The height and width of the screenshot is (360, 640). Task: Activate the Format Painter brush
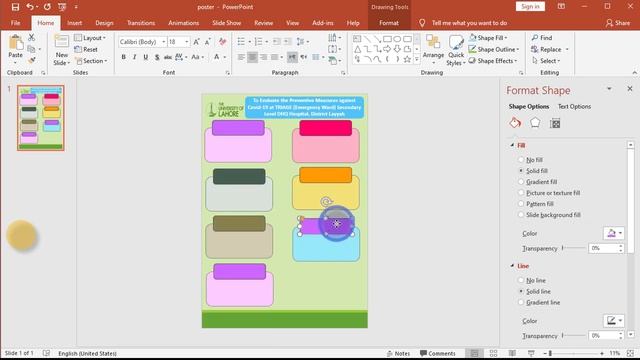(31, 60)
